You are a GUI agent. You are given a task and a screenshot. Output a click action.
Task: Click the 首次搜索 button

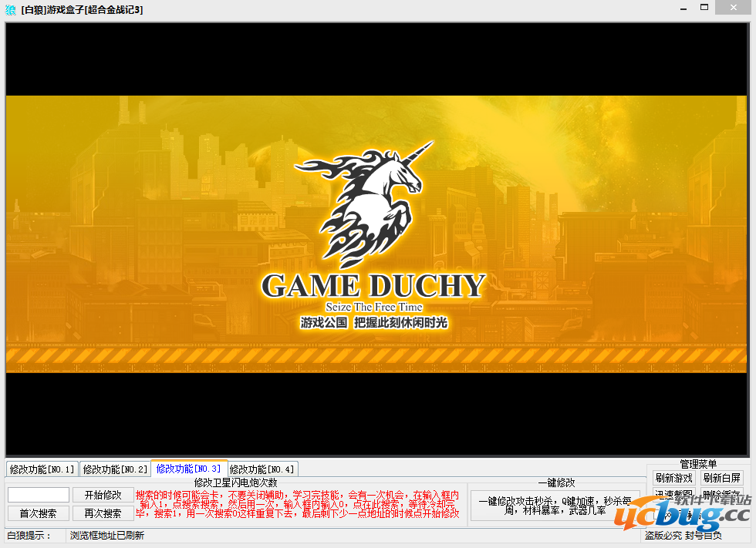(x=39, y=513)
